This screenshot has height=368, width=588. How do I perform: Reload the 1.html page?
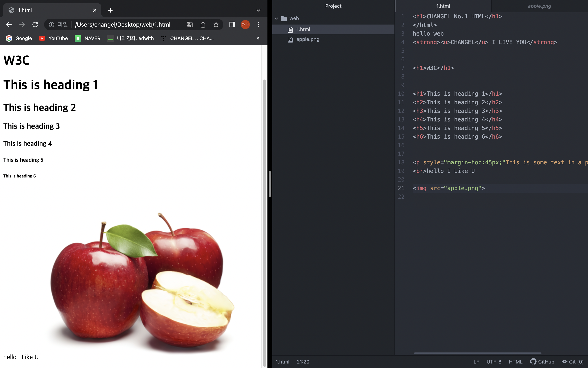(35, 25)
